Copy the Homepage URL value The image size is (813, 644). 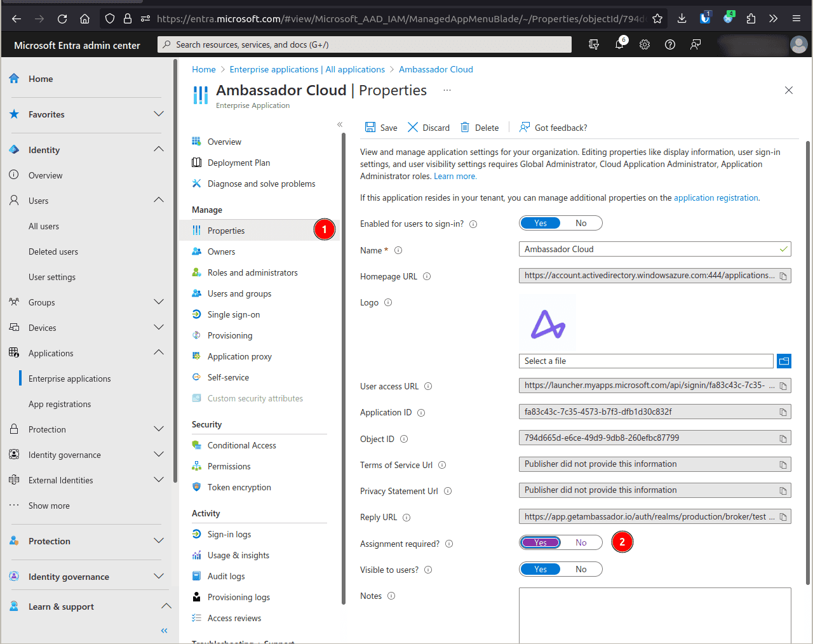(x=783, y=276)
